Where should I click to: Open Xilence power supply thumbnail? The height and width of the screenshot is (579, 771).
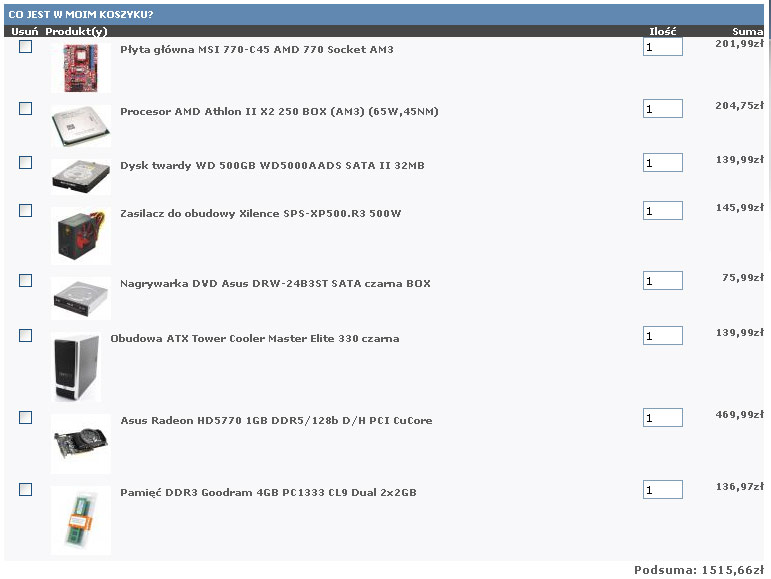point(81,235)
